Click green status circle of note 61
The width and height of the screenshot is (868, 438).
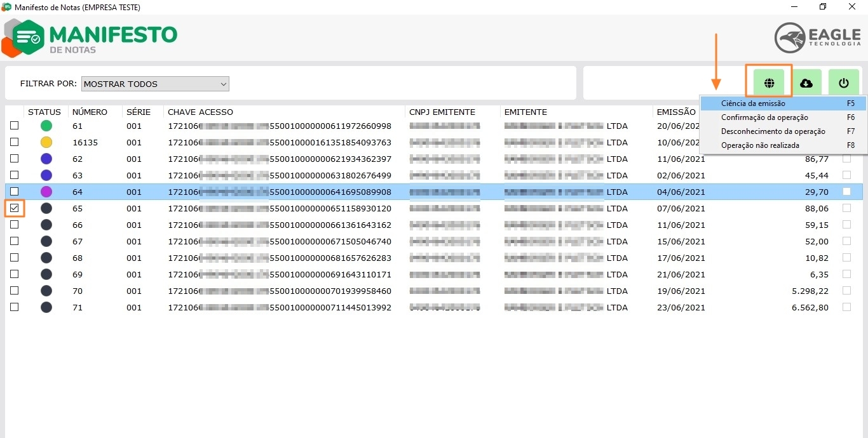click(46, 126)
